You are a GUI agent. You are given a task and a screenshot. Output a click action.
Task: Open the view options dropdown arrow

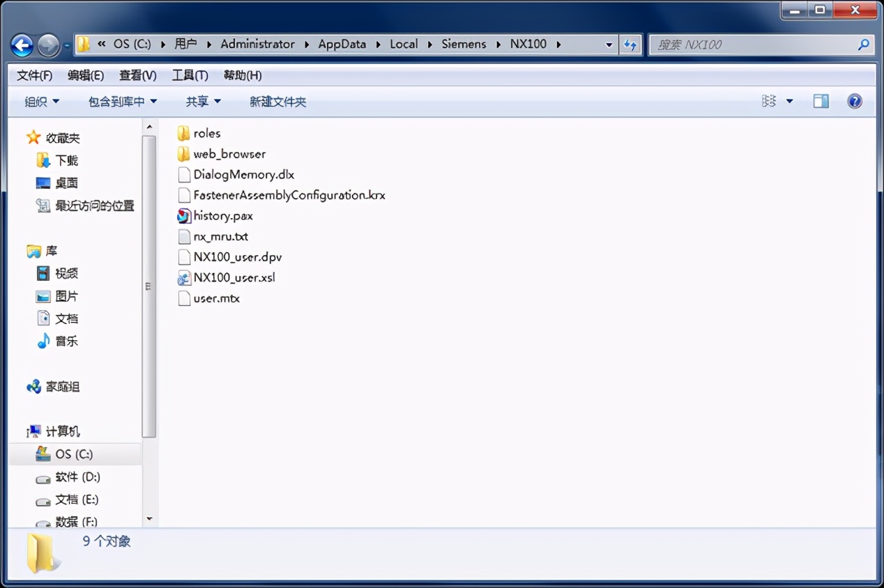790,102
